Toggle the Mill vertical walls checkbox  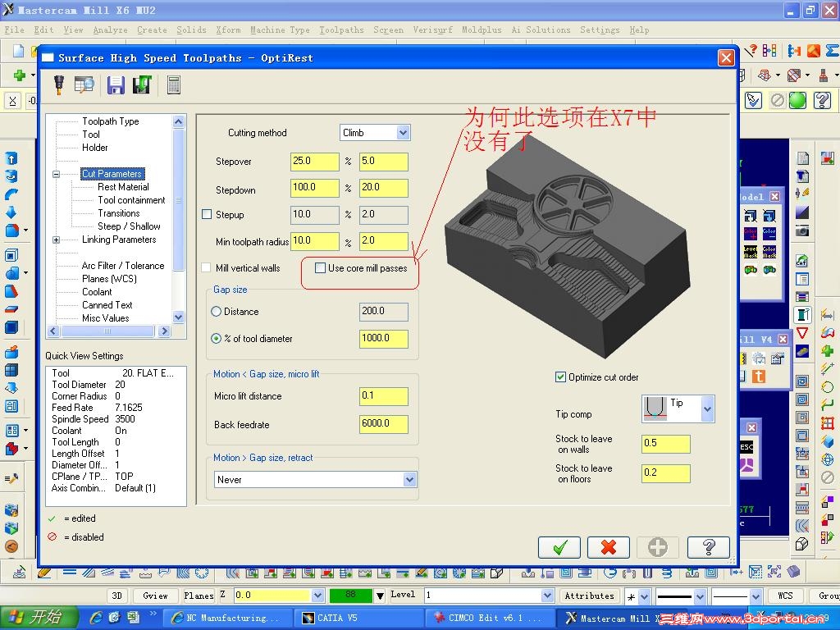tap(207, 268)
